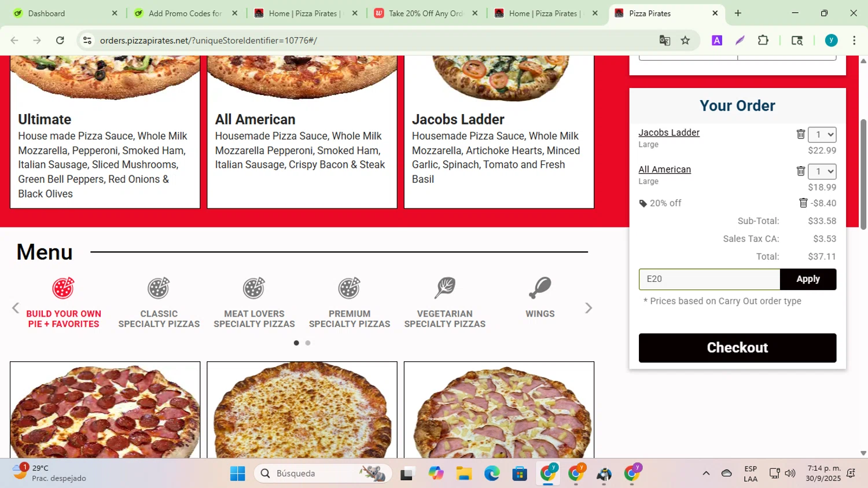The width and height of the screenshot is (868, 488).
Task: Open the Extensions puzzle menu
Action: click(x=763, y=41)
